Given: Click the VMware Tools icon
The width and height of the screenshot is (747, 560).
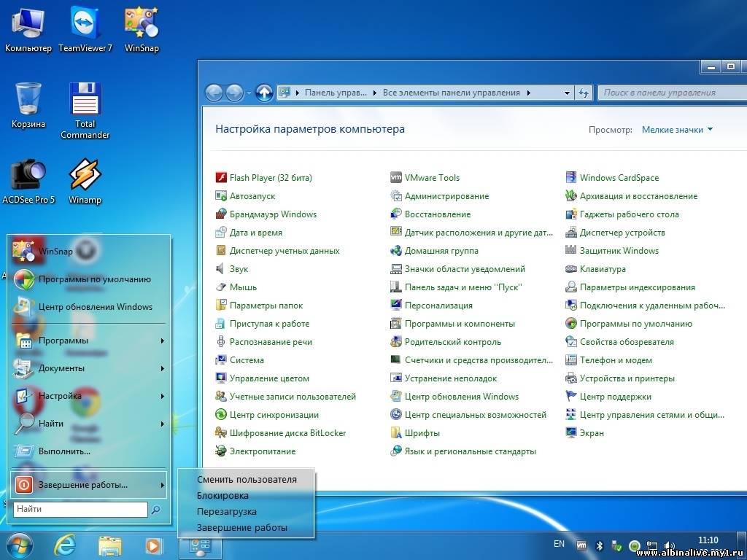Looking at the screenshot, I should (396, 178).
